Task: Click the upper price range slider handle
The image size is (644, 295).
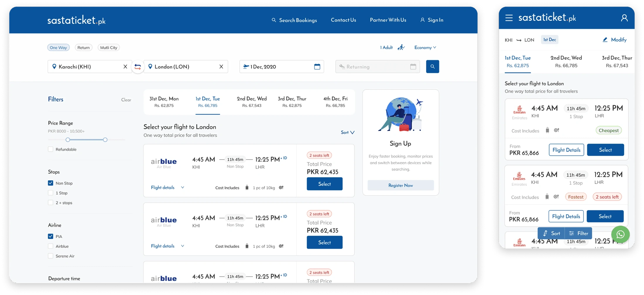Action: point(105,140)
